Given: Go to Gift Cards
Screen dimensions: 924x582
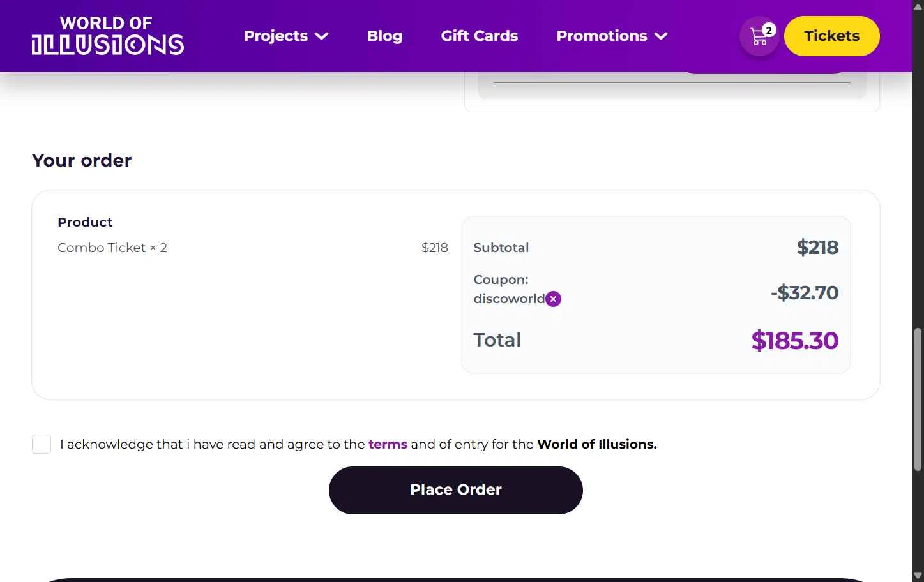Looking at the screenshot, I should pos(479,36).
